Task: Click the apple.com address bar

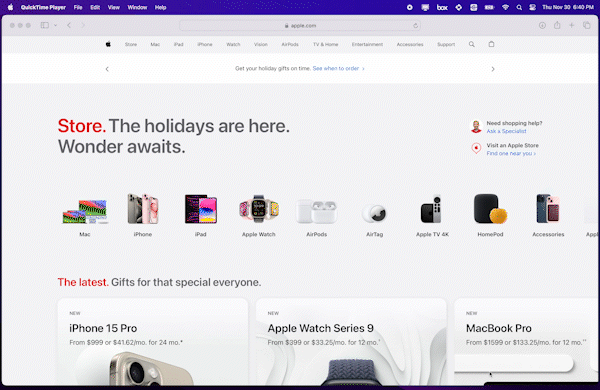Action: [x=300, y=26]
